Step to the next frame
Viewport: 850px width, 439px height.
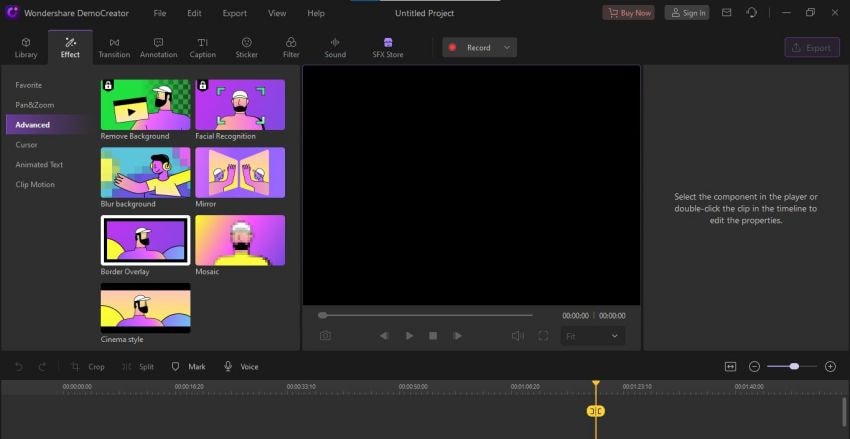click(x=458, y=336)
